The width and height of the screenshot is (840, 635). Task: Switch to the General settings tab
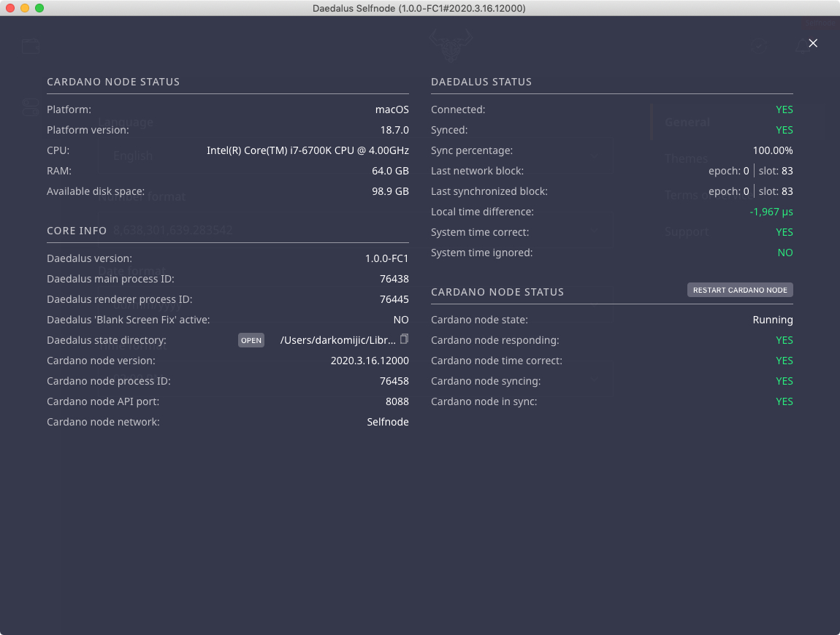pos(687,122)
